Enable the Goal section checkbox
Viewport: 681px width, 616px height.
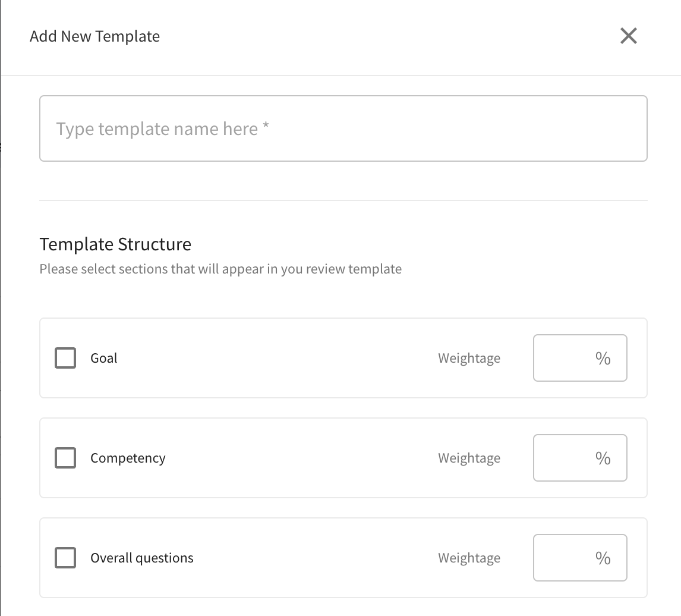pos(65,358)
